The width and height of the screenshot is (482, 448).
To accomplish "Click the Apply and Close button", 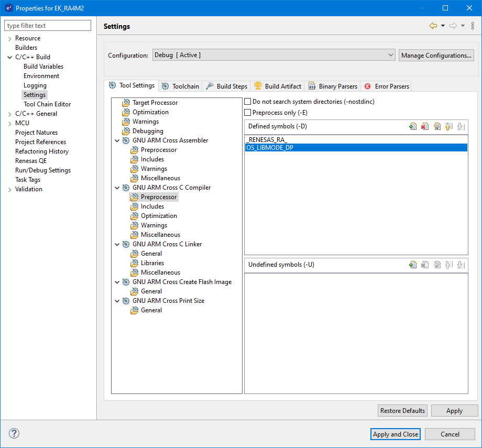I will point(395,434).
